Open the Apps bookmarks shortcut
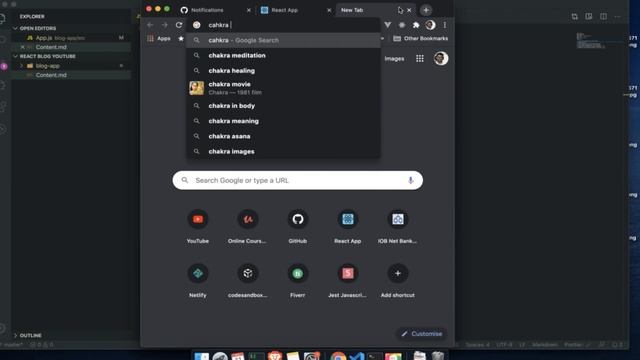This screenshot has height=360, width=640. tap(159, 38)
